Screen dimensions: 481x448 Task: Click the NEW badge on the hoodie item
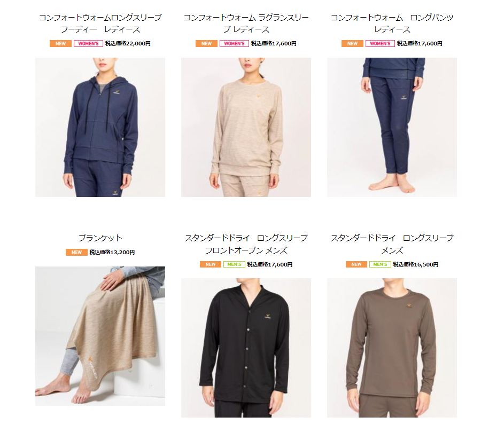60,43
